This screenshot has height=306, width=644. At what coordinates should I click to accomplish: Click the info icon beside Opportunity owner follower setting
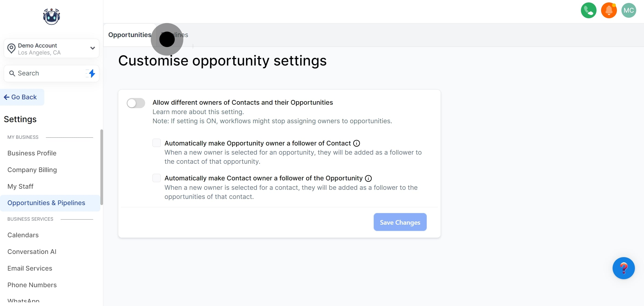pos(356,143)
